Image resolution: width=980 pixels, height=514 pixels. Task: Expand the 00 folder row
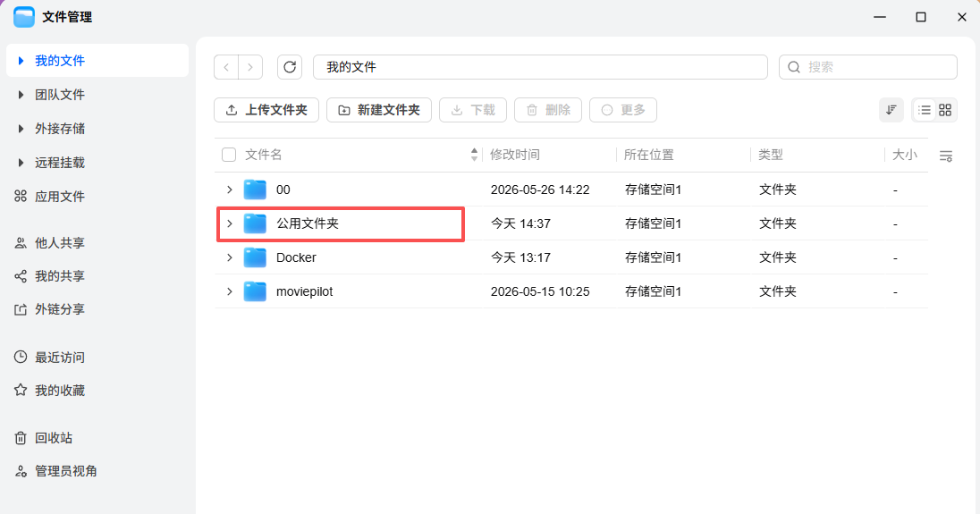[230, 190]
